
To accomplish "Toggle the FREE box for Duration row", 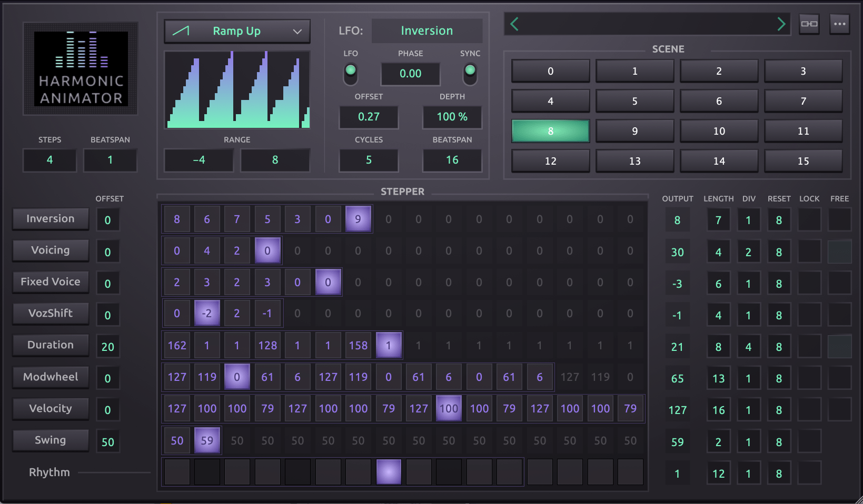I will 840,347.
